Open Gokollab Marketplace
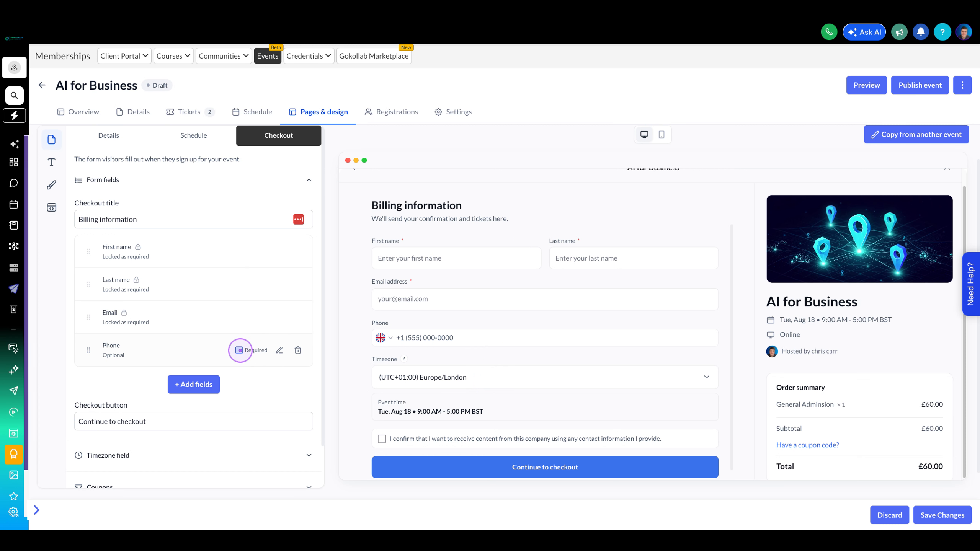Image resolution: width=980 pixels, height=551 pixels. point(374,56)
